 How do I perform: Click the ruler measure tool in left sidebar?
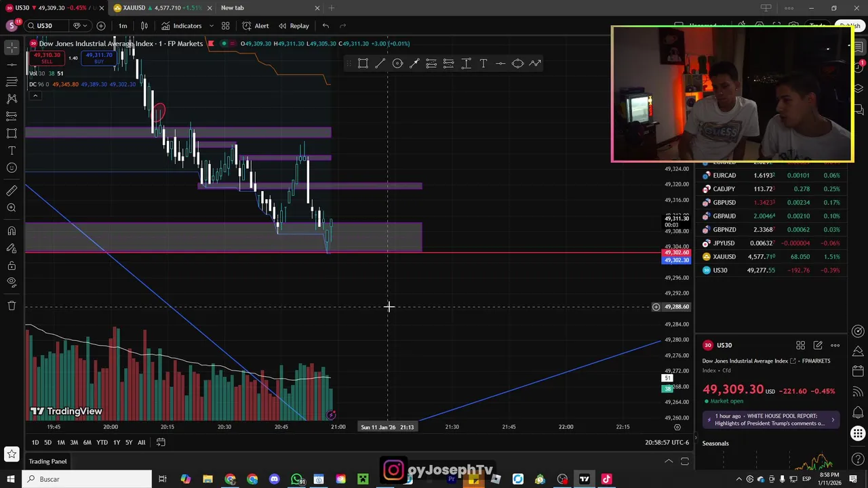click(x=12, y=190)
